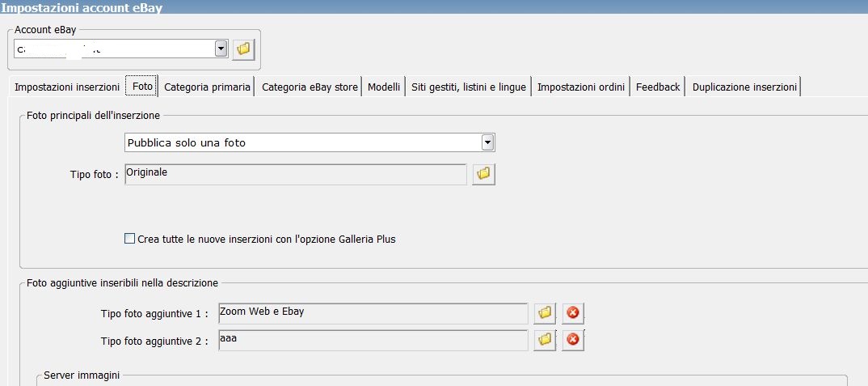Image resolution: width=868 pixels, height=386 pixels.
Task: Open the Categoria primaria tab
Action: coord(207,87)
